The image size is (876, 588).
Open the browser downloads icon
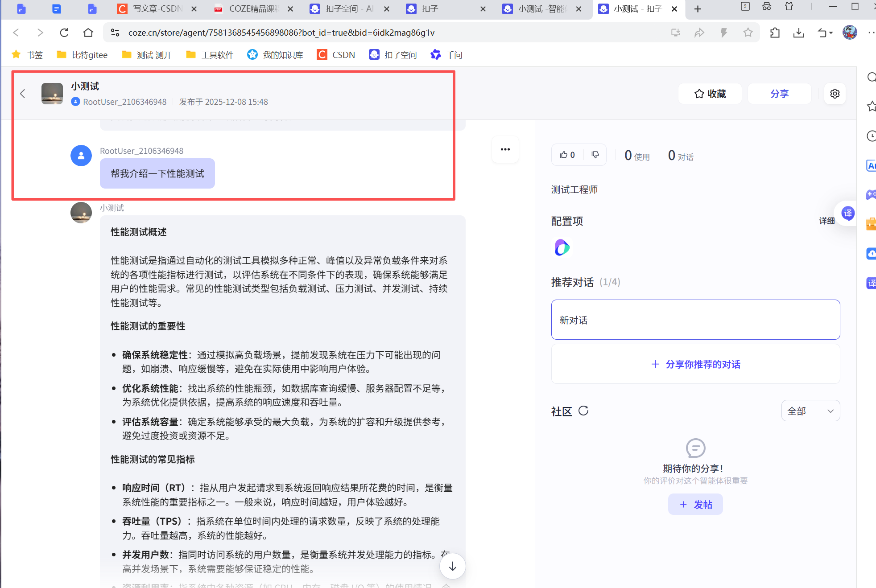coord(798,33)
